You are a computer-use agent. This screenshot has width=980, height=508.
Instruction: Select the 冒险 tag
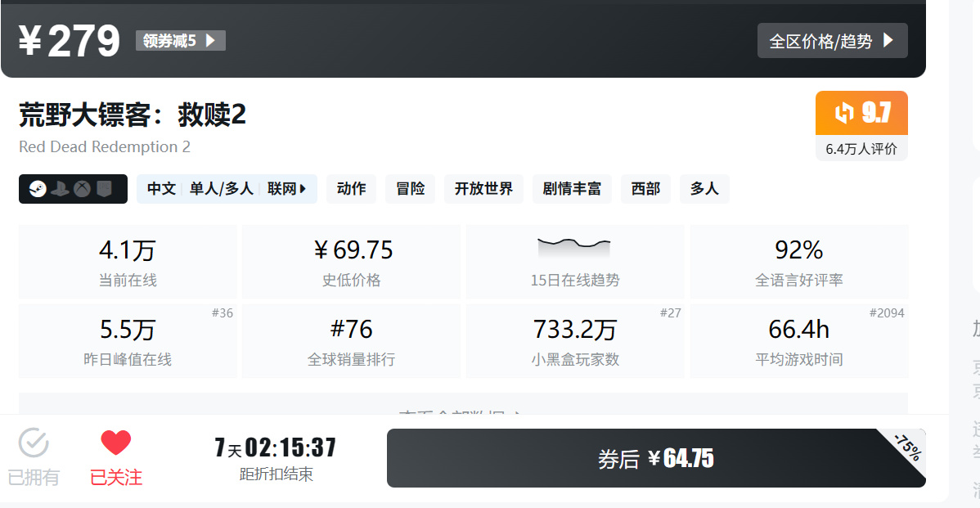(x=410, y=189)
